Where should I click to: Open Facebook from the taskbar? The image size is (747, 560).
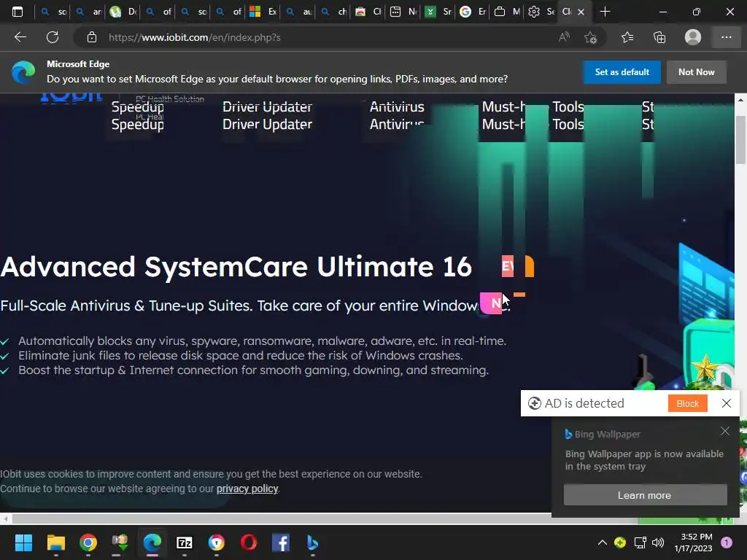pyautogui.click(x=281, y=542)
